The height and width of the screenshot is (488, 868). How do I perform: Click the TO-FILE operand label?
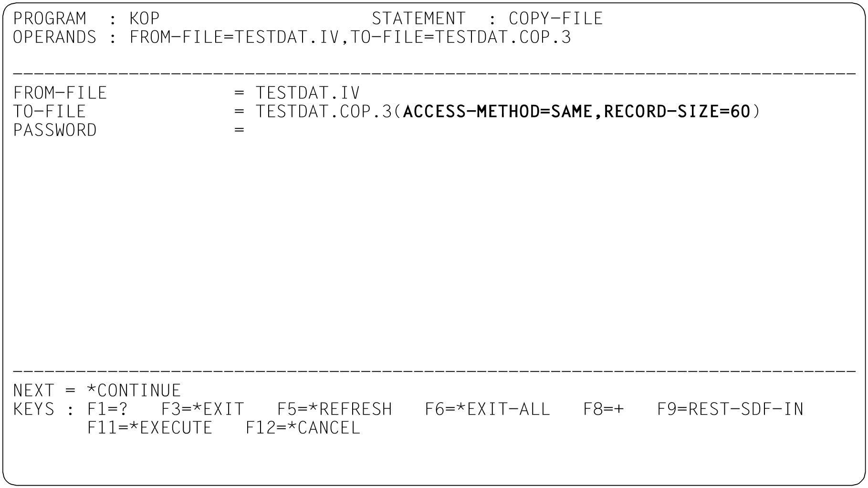coord(49,112)
